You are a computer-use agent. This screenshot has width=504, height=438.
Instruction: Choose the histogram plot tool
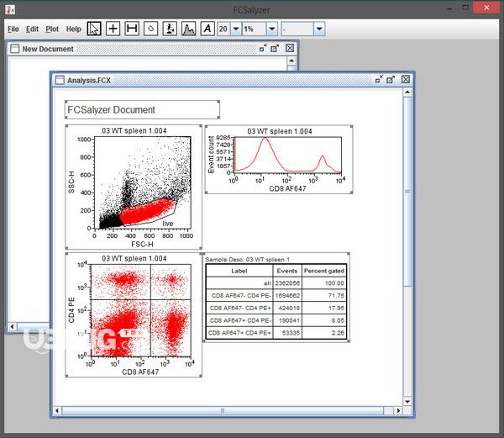point(189,29)
